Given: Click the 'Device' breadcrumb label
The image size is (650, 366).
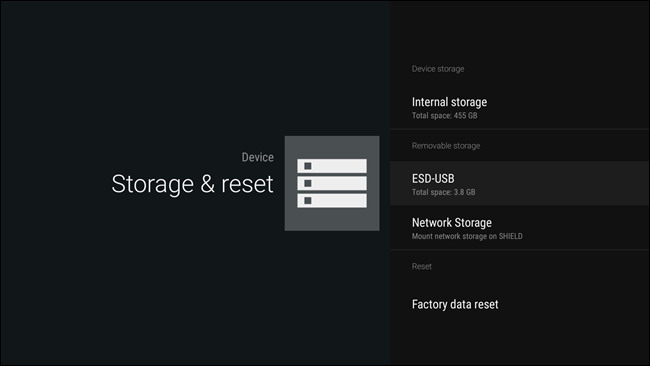Looking at the screenshot, I should (257, 157).
